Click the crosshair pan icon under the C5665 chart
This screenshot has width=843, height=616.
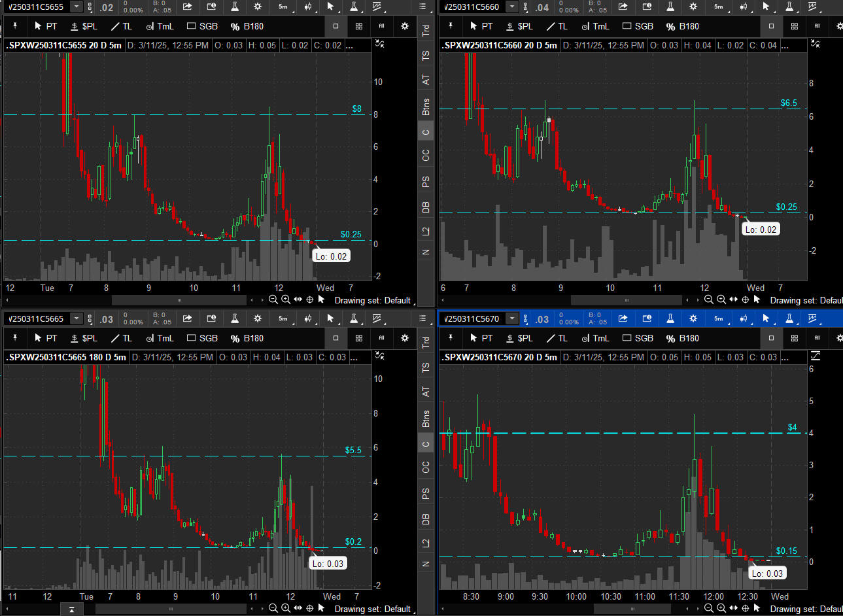pos(310,608)
